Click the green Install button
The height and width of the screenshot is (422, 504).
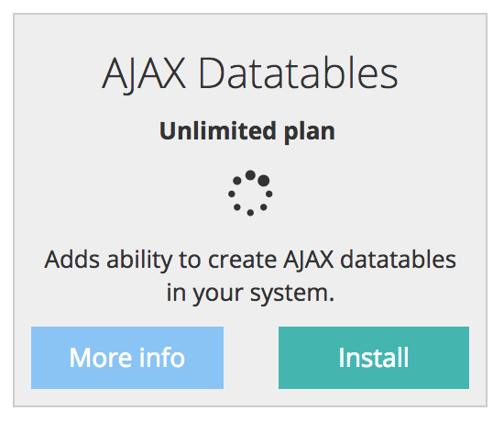[374, 358]
